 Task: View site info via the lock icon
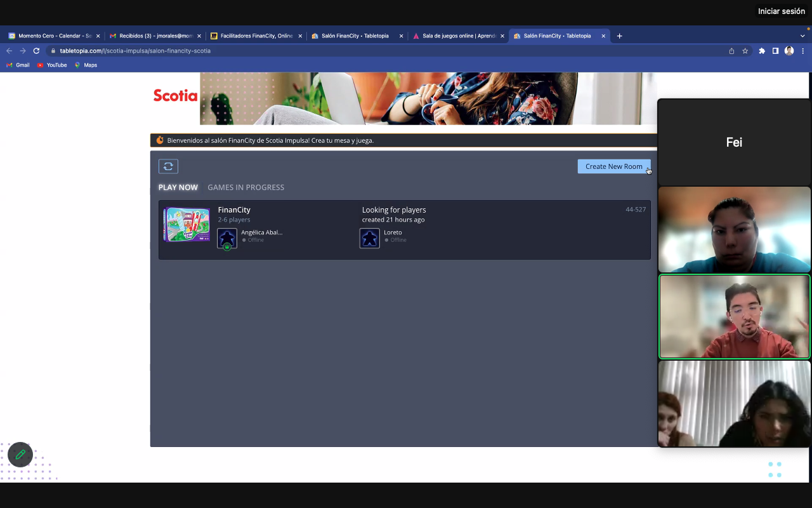pos(53,51)
